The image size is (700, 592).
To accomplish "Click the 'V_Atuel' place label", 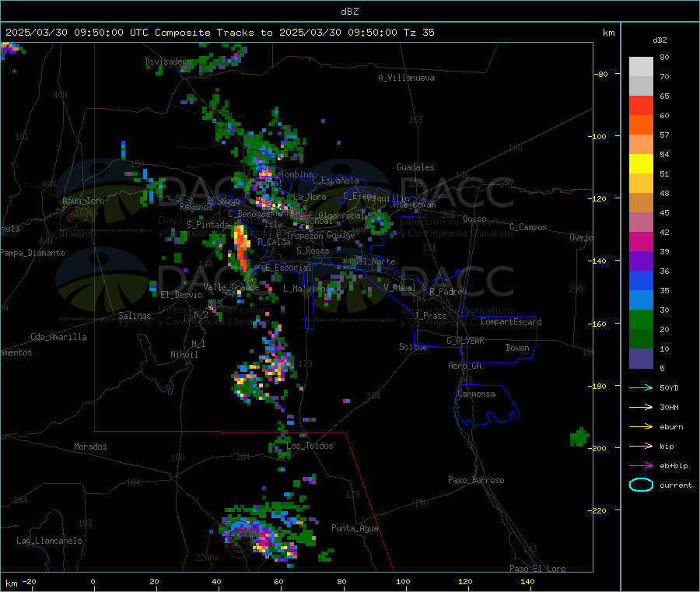I will [x=400, y=288].
